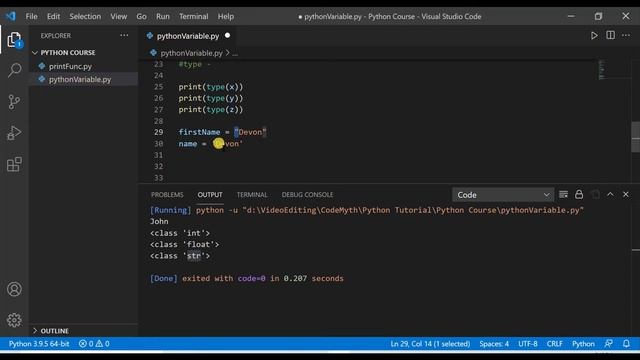Image resolution: width=640 pixels, height=360 pixels.
Task: Click "John" in the output
Action: [x=159, y=221]
